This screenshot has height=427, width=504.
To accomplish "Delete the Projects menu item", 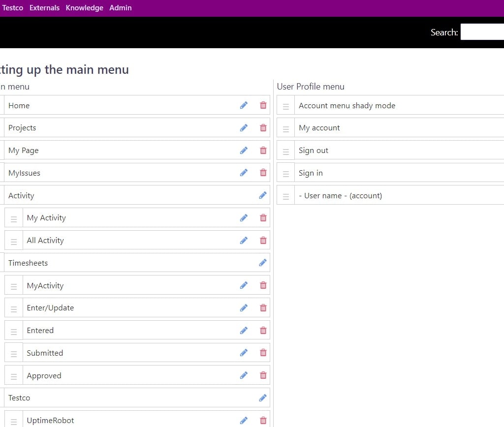I will 263,127.
